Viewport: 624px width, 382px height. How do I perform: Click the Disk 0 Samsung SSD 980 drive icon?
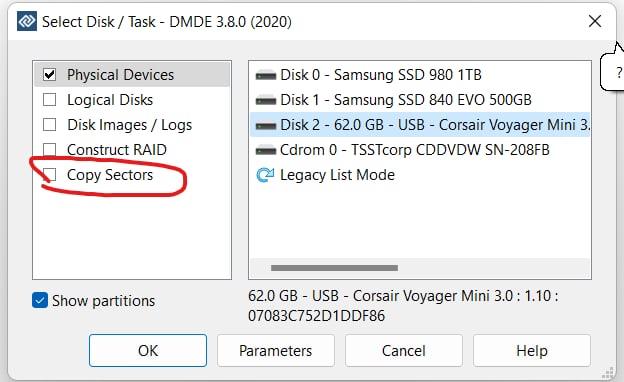[265, 75]
